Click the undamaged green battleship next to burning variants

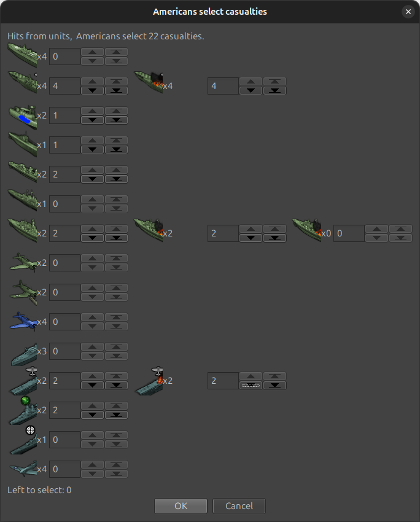click(x=22, y=230)
